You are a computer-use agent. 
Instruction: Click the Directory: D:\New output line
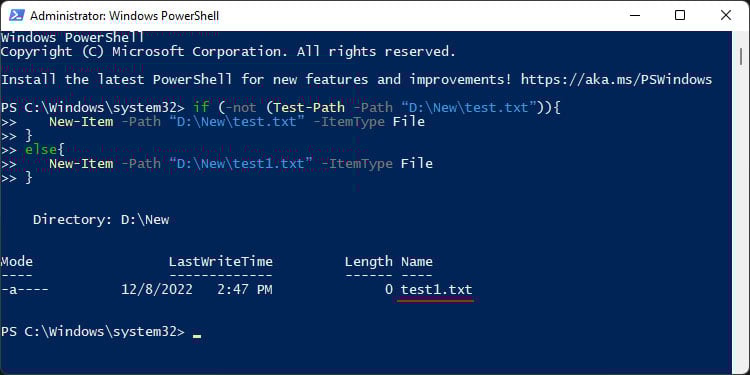click(101, 220)
